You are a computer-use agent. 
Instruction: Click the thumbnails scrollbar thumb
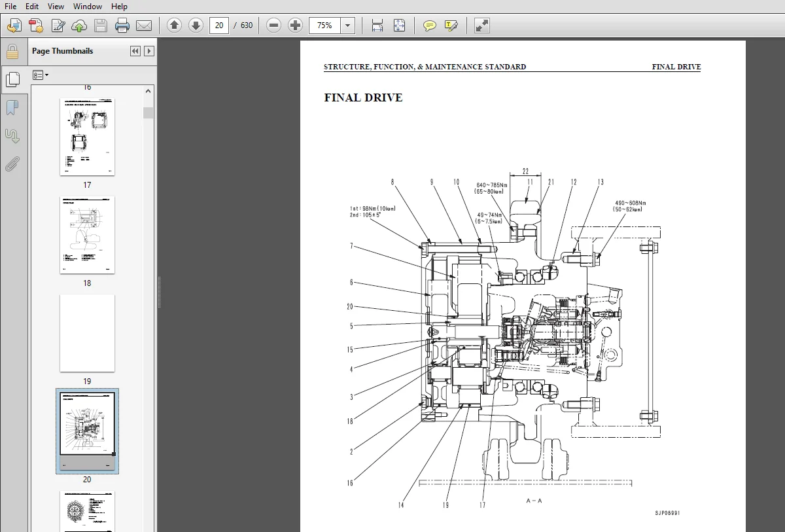coord(148,113)
